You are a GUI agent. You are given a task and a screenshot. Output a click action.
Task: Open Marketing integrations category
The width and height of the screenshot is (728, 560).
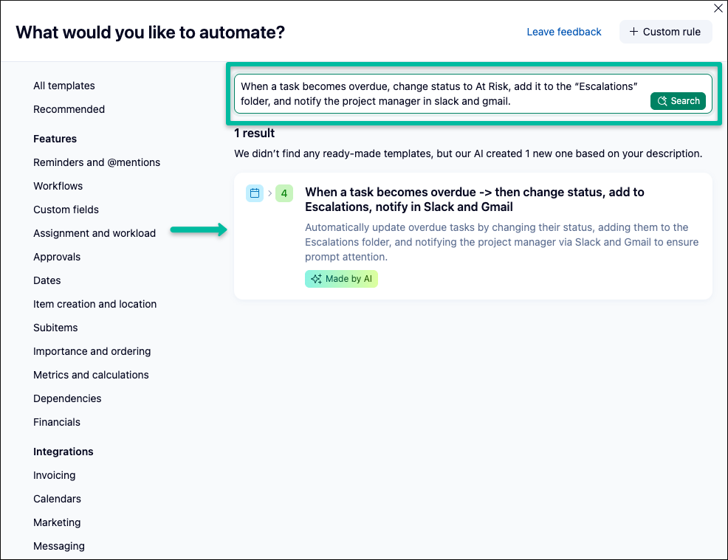[x=57, y=523]
